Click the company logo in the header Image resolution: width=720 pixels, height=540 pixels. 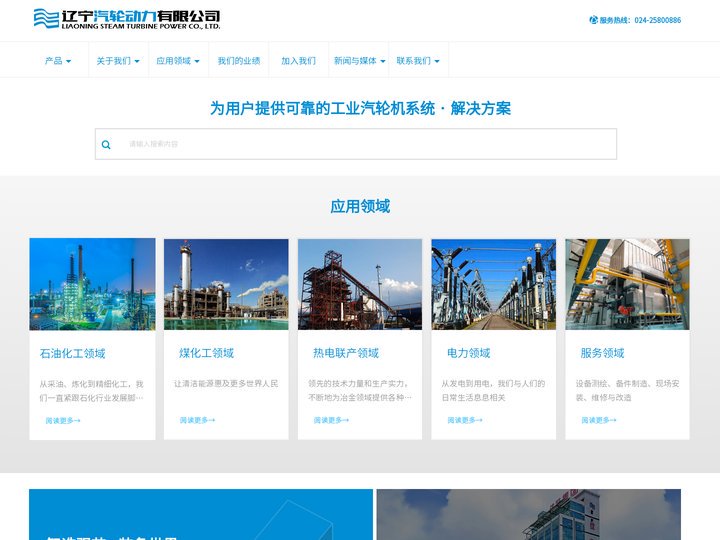pyautogui.click(x=127, y=19)
